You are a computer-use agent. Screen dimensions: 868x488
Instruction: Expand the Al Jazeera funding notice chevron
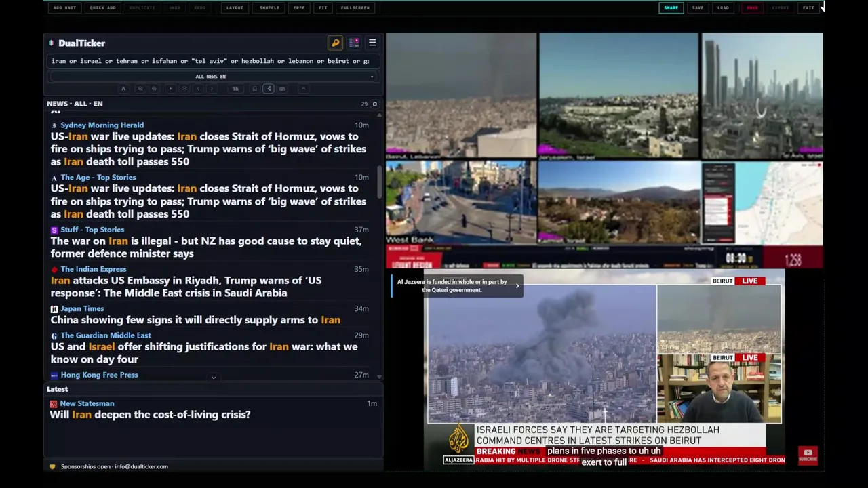(x=517, y=286)
